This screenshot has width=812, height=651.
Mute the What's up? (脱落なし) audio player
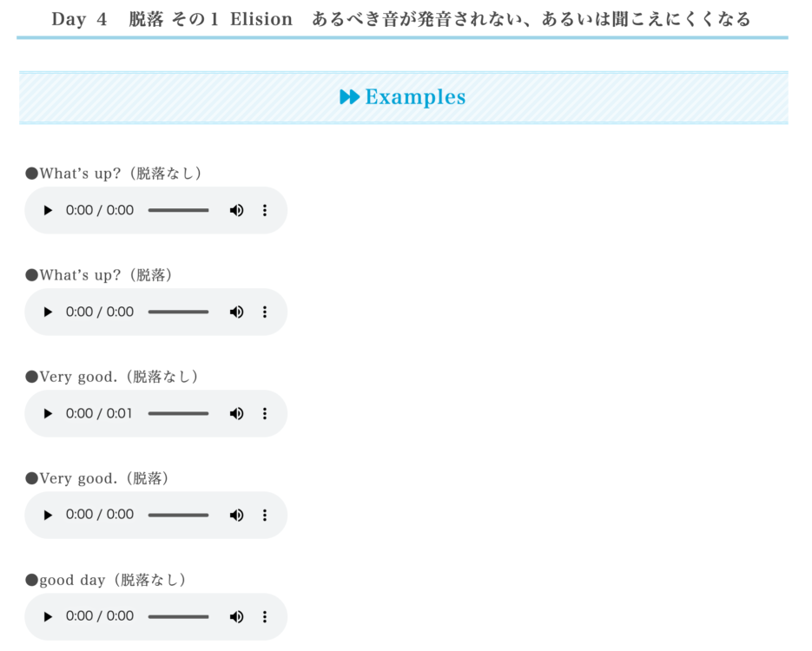(x=237, y=210)
